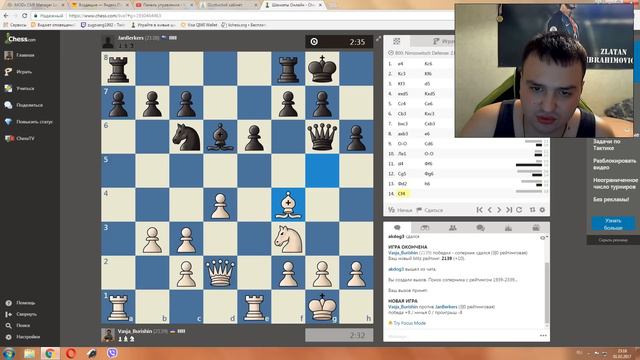Click the white bishop on f4
640x360 pixels.
coord(288,204)
